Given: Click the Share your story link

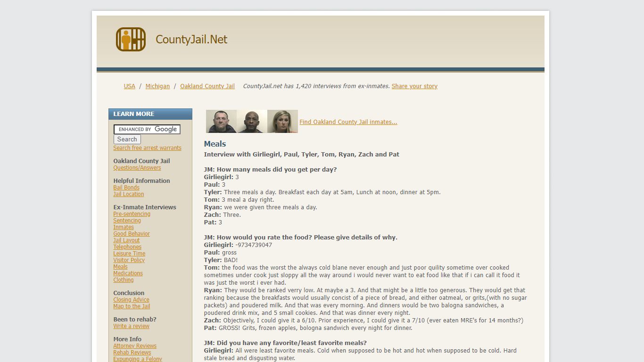Looking at the screenshot, I should pyautogui.click(x=414, y=86).
